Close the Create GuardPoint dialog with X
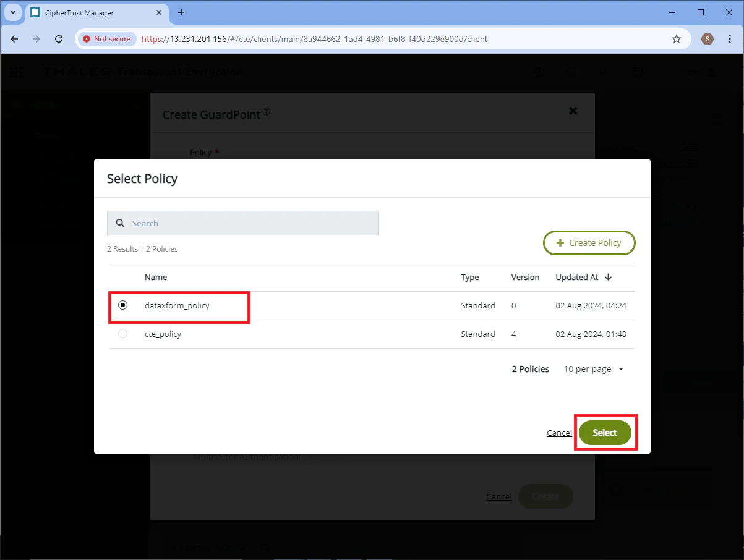The image size is (744, 560). (x=573, y=111)
